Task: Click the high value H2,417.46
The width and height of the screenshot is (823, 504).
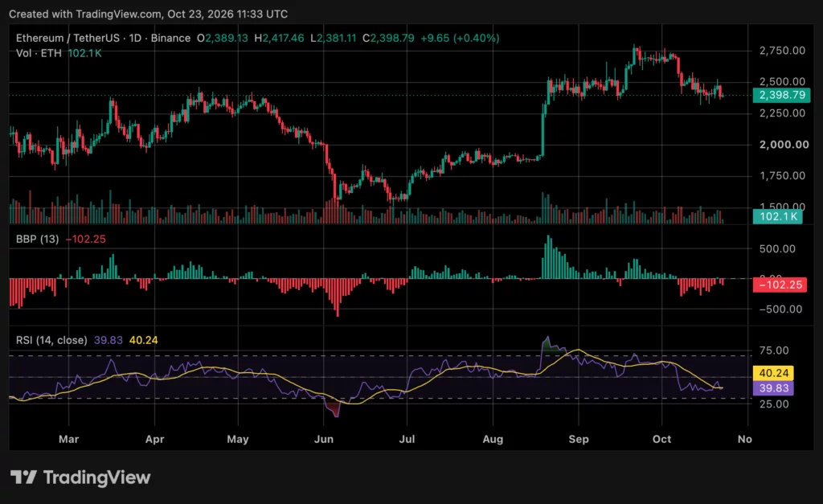Action: tap(279, 39)
